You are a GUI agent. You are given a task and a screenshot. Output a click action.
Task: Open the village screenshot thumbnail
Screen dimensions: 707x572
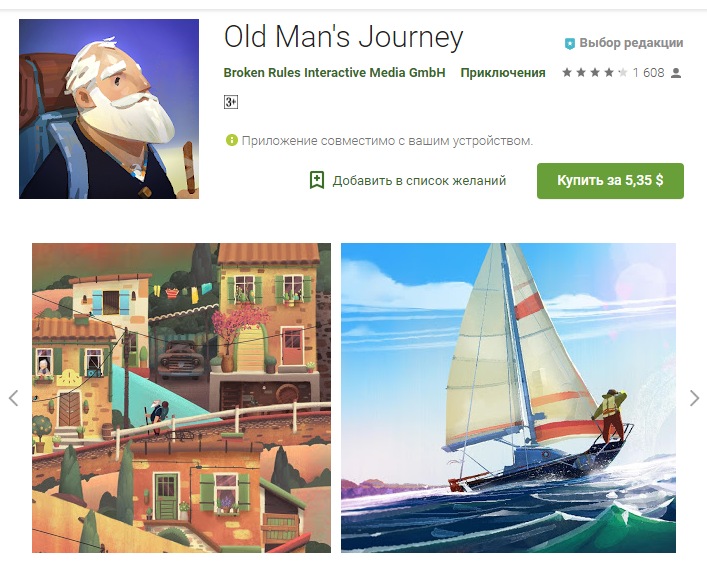click(181, 398)
